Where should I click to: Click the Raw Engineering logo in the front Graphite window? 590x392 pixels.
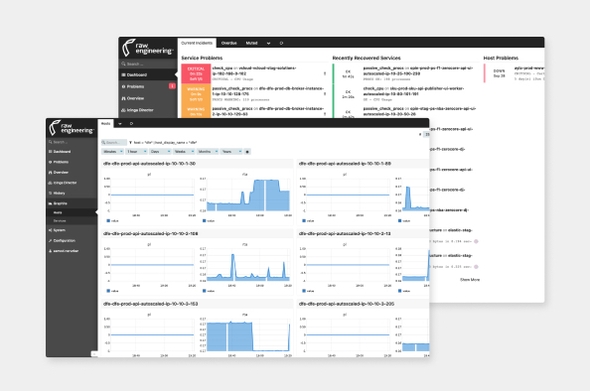(x=71, y=127)
